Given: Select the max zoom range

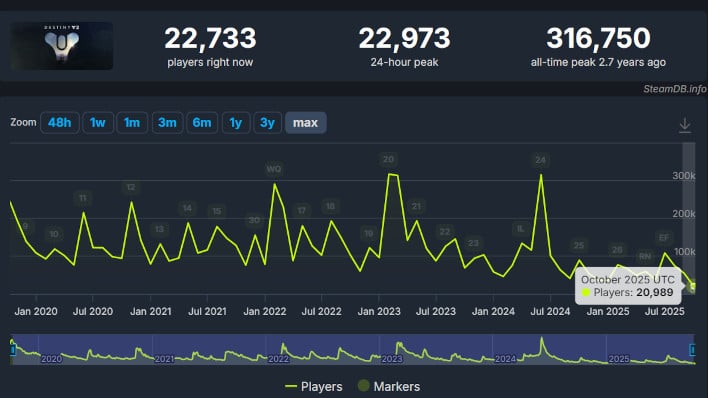Looking at the screenshot, I should coord(305,122).
